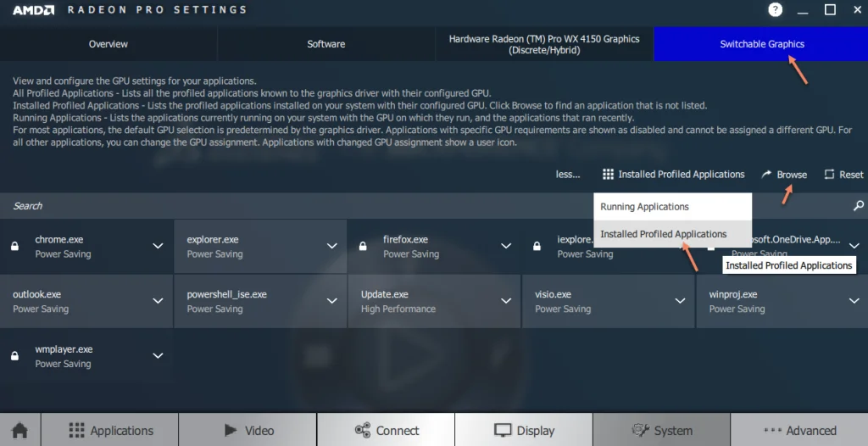Expand winproj.exe GPU options chevron
868x446 pixels.
click(x=854, y=301)
